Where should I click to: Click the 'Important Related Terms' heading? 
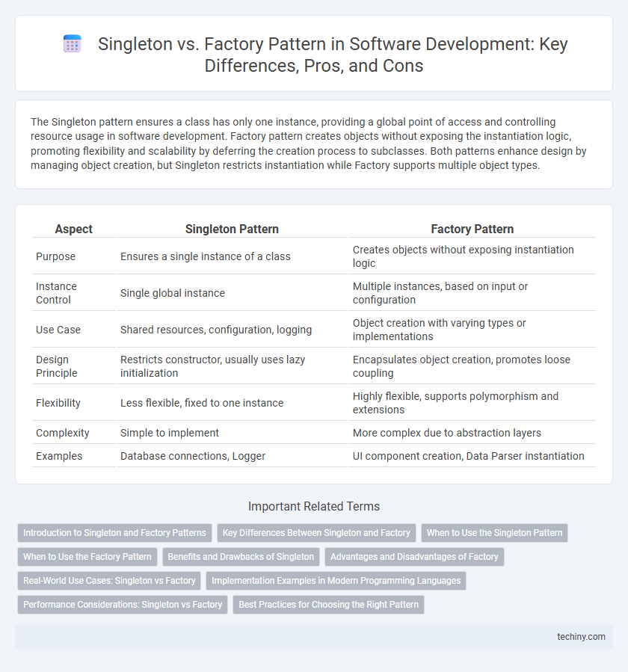tap(314, 506)
